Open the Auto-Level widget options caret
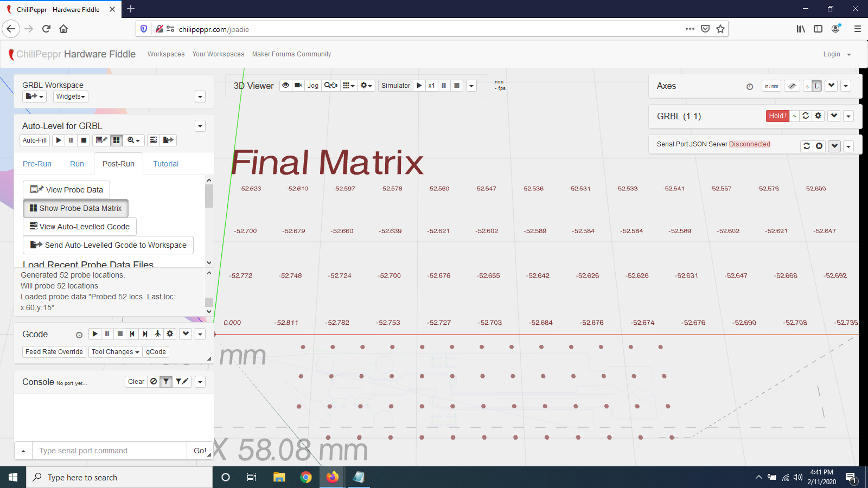This screenshot has height=488, width=868. click(200, 126)
